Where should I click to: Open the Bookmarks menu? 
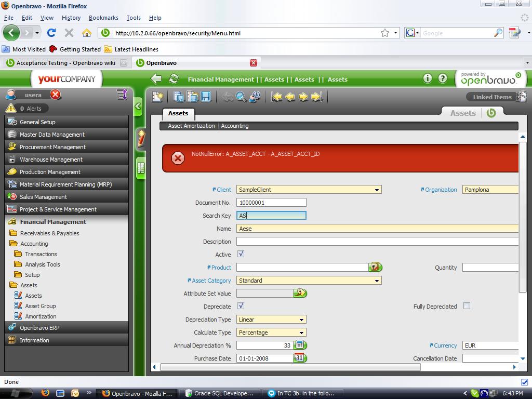click(x=103, y=18)
